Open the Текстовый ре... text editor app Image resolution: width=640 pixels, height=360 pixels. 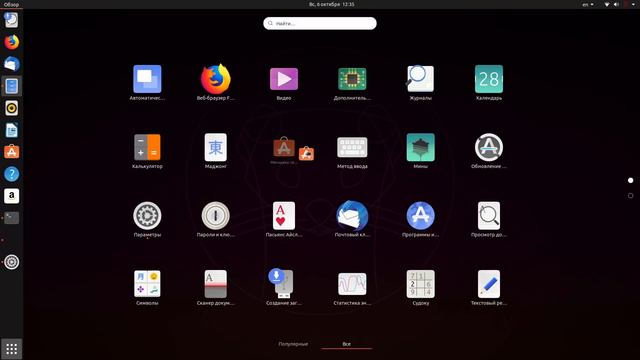tap(489, 284)
